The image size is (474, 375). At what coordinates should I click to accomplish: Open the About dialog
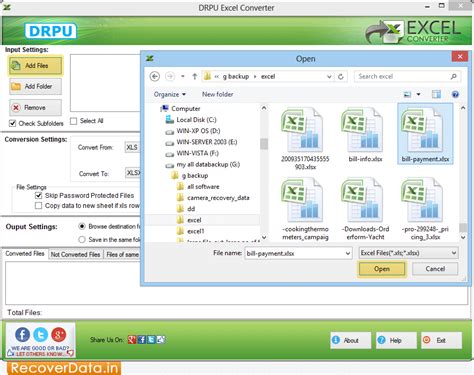[x=350, y=340]
